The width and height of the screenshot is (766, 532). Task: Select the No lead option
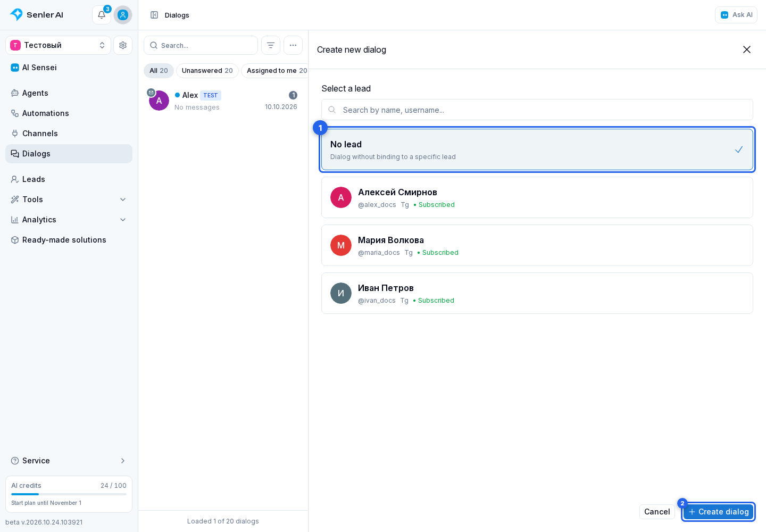[537, 149]
